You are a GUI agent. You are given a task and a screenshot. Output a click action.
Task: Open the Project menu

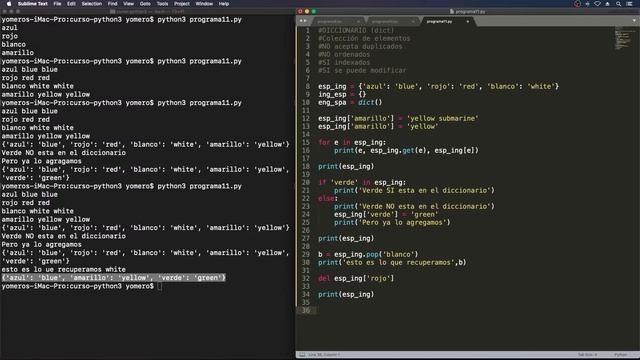pyautogui.click(x=182, y=4)
